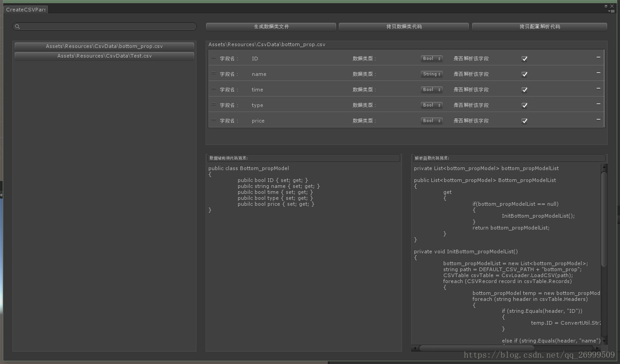
Task: Select Test.csv in file list
Action: tap(104, 56)
